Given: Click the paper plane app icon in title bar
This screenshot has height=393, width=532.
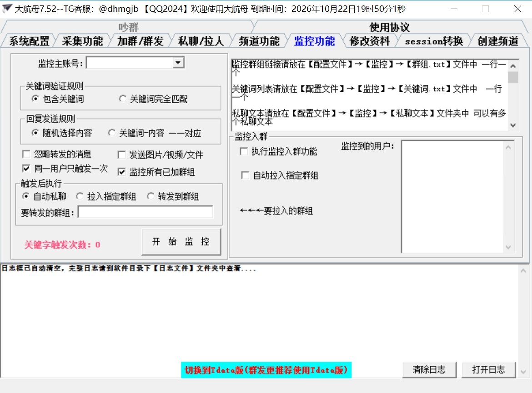Looking at the screenshot, I should [x=7, y=9].
